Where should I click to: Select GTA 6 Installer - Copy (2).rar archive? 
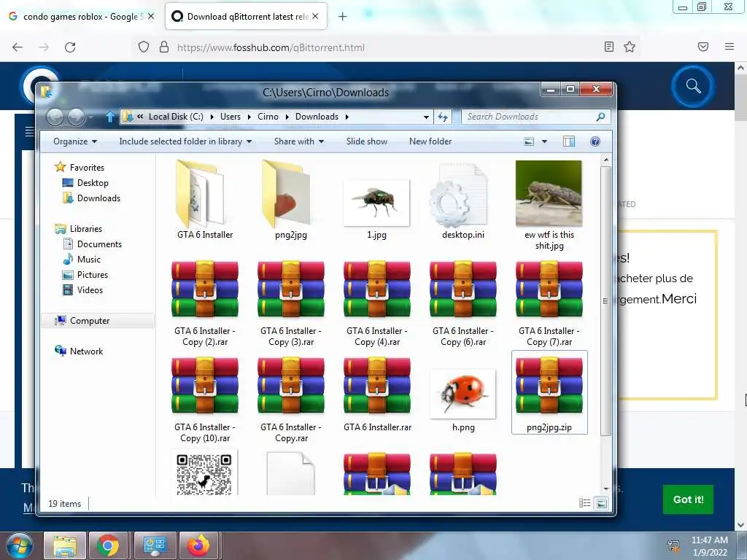205,289
